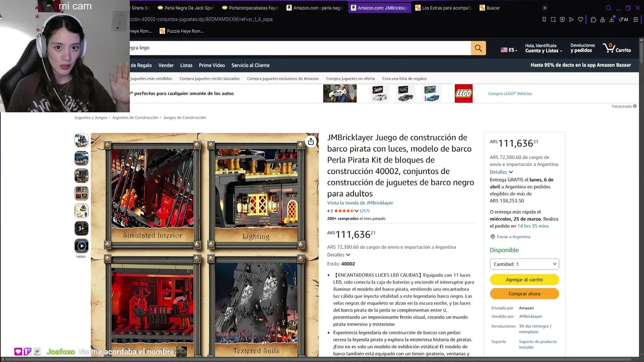Click the Patrocinado info icon
644x362 pixels.
click(x=634, y=106)
